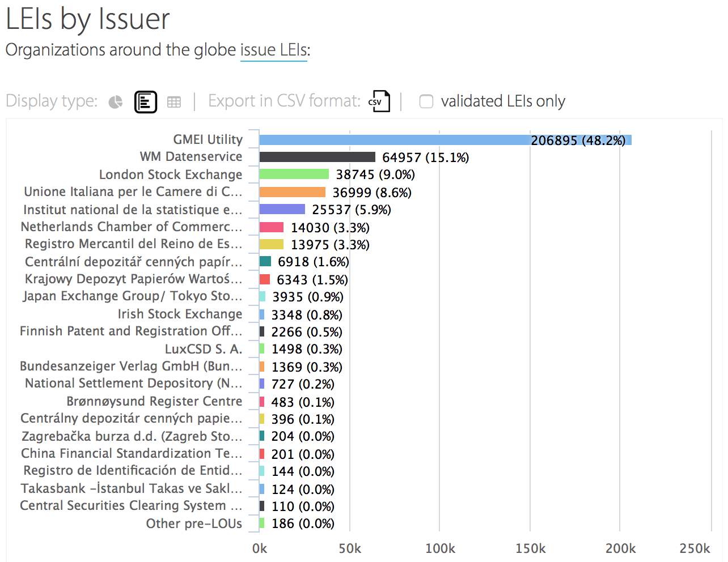Click the value "186 (0.0%)"

pos(303,523)
